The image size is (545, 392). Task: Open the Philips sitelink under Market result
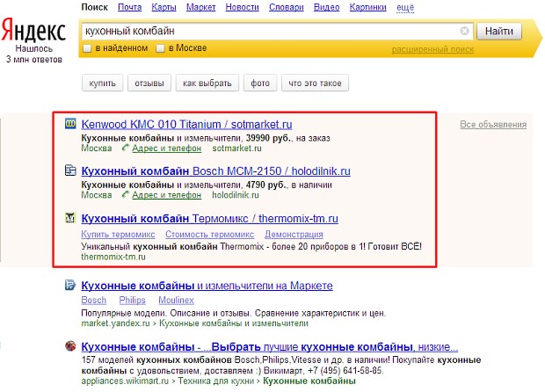click(132, 300)
